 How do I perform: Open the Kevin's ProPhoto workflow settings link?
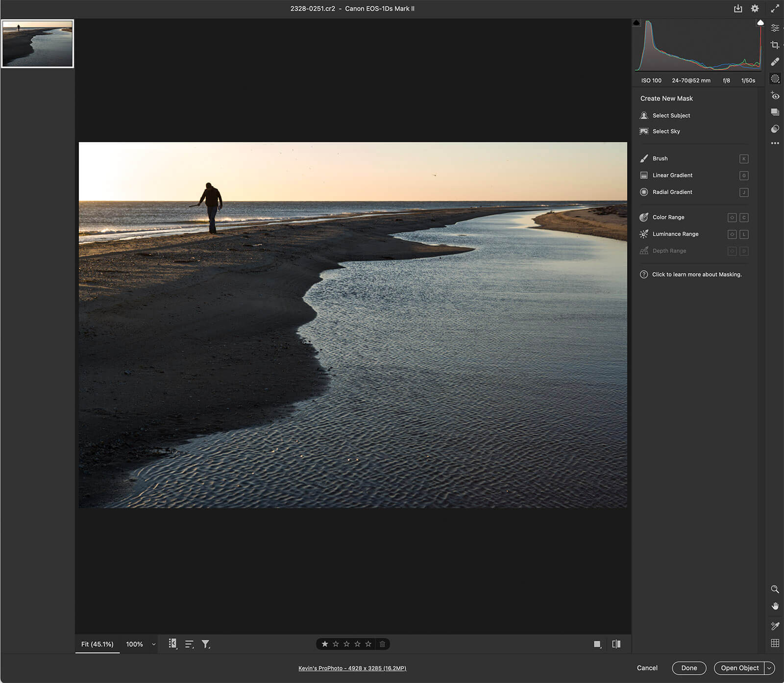pyautogui.click(x=352, y=668)
